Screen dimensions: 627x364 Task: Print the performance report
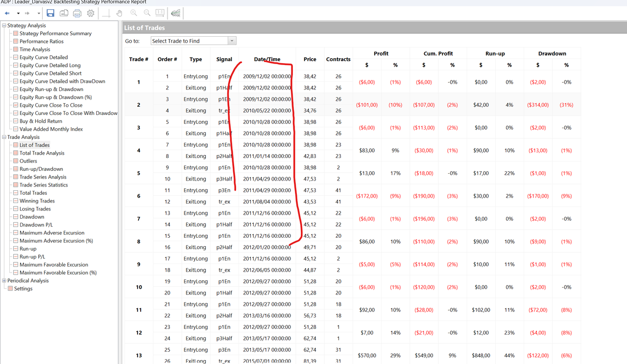[77, 13]
